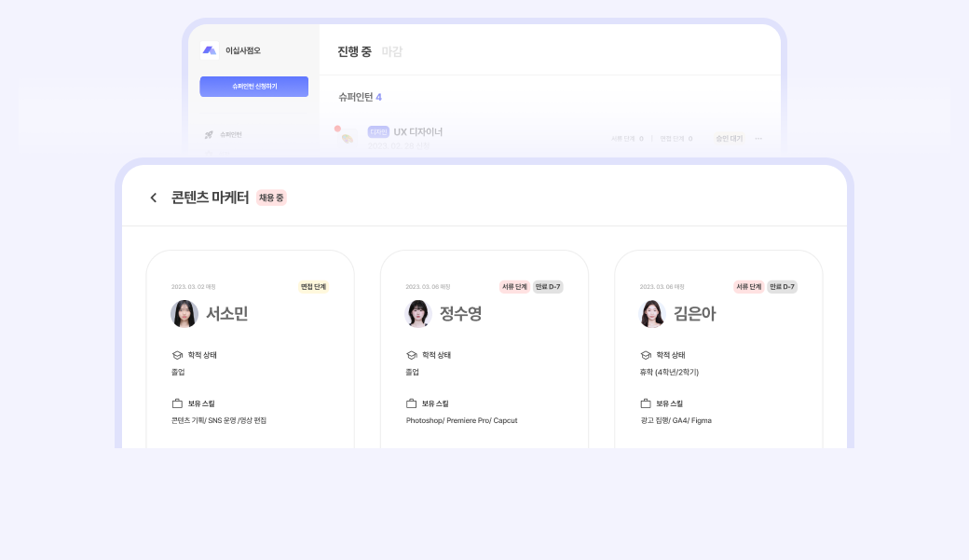Open 서소민 profile photo
The width and height of the screenshot is (969, 560).
click(x=184, y=313)
